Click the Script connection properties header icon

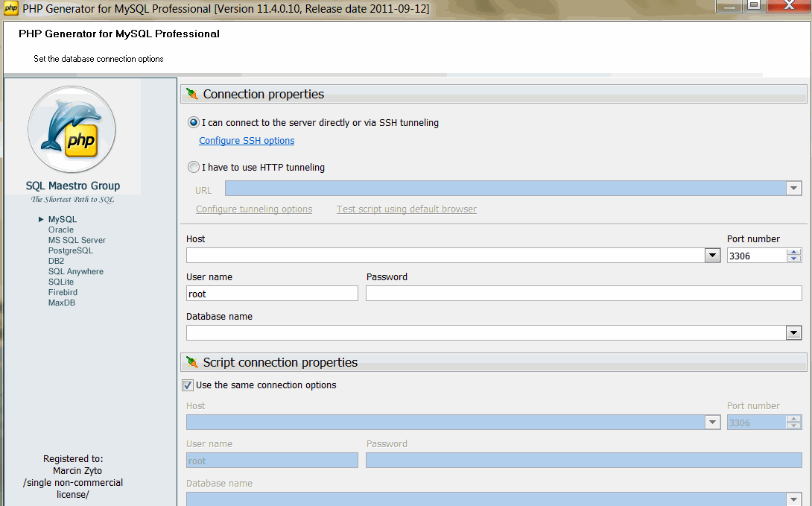point(192,362)
